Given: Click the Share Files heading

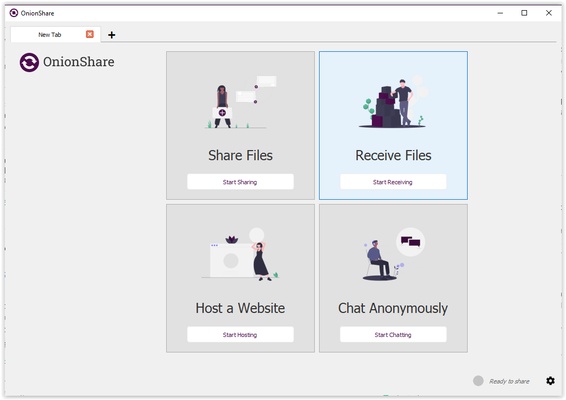Looking at the screenshot, I should coord(240,155).
